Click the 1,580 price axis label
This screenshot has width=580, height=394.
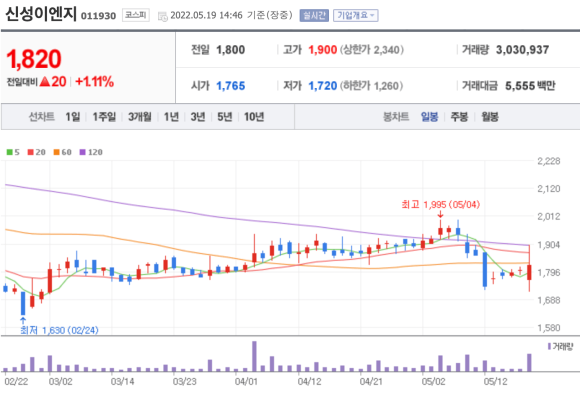[549, 328]
